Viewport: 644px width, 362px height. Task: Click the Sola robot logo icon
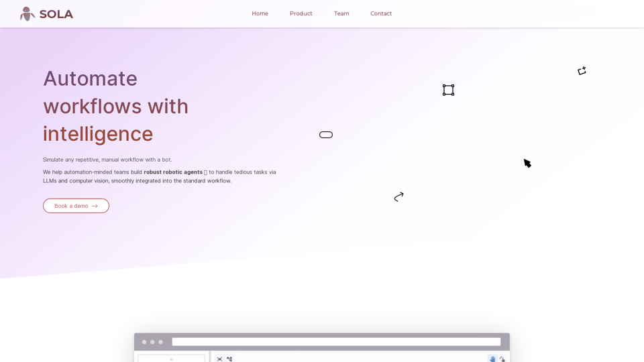click(28, 14)
